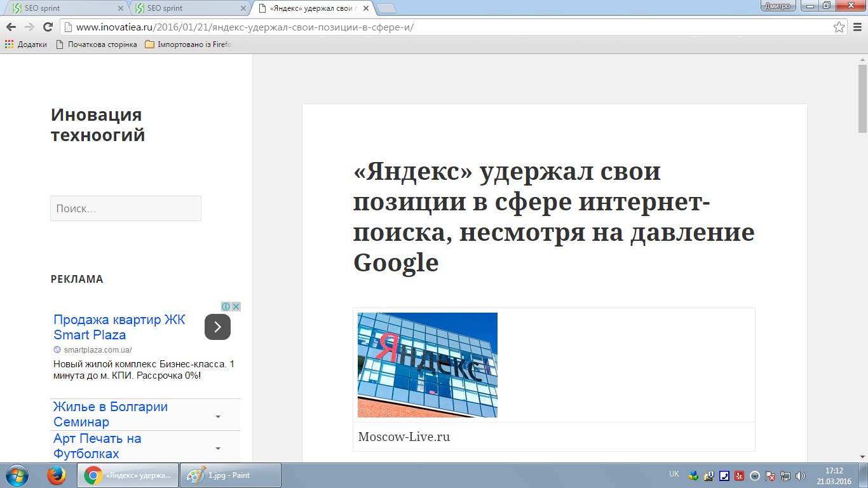The width and height of the screenshot is (868, 488).
Task: Click the article headline about Яндекс
Action: (x=554, y=217)
